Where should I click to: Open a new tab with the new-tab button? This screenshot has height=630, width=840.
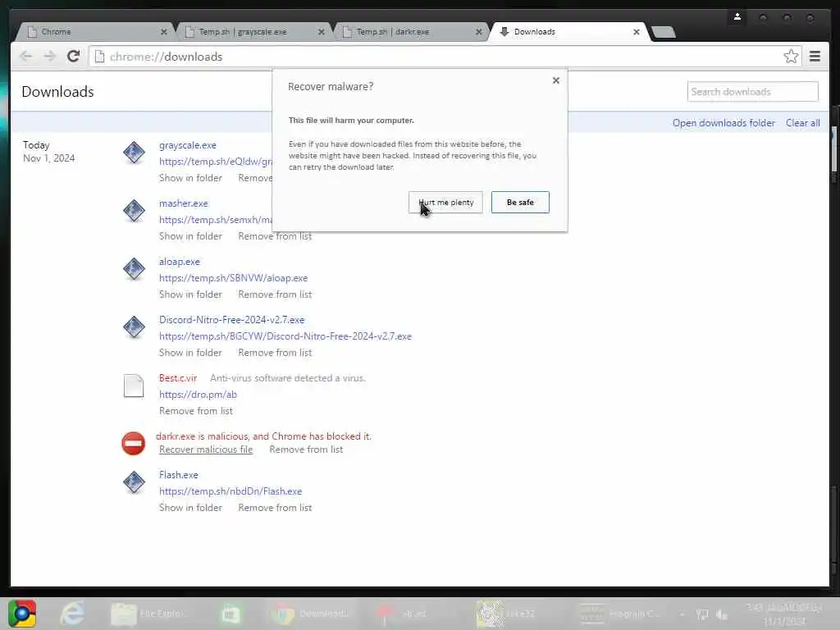(664, 32)
